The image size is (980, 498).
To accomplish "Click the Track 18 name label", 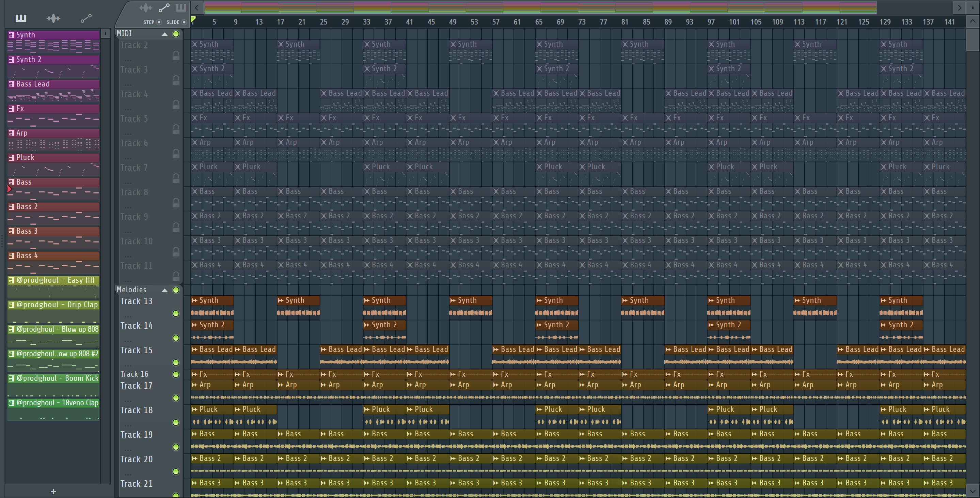I will pyautogui.click(x=136, y=410).
